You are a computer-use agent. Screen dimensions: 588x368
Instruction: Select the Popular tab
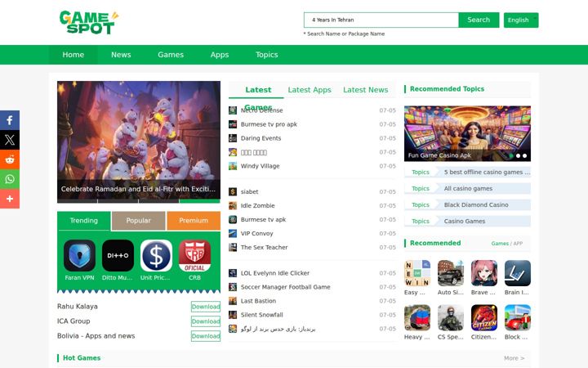point(138,221)
